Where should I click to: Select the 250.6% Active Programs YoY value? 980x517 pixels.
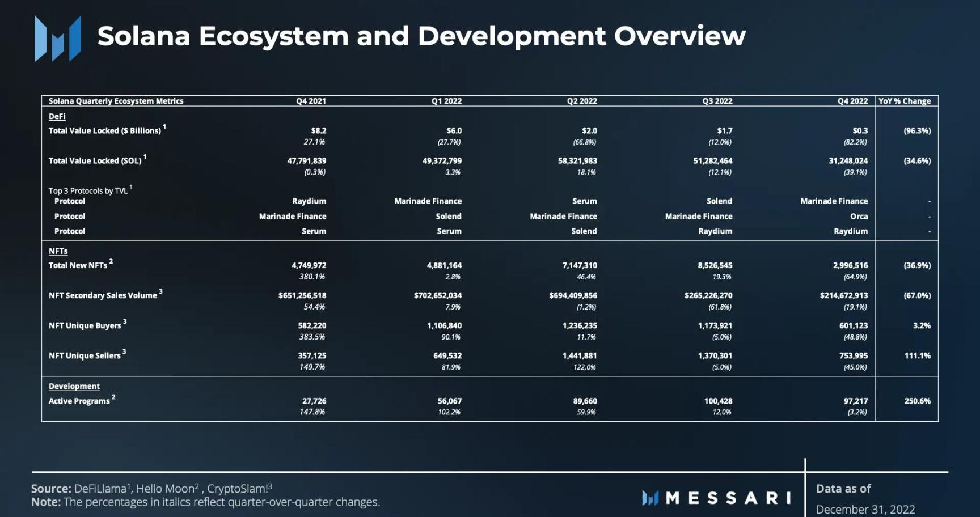pyautogui.click(x=917, y=401)
